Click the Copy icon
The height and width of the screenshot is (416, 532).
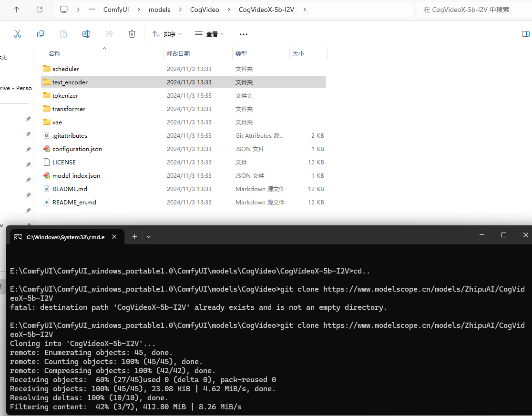[x=41, y=34]
